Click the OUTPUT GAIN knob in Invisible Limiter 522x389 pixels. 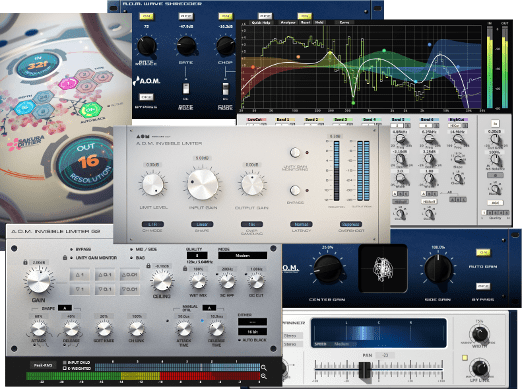tap(252, 184)
